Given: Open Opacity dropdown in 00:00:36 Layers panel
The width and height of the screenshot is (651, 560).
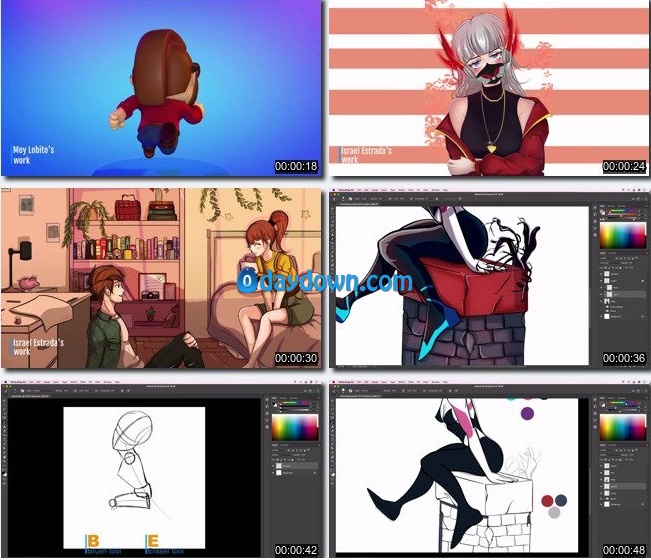Looking at the screenshot, I should coord(631,263).
